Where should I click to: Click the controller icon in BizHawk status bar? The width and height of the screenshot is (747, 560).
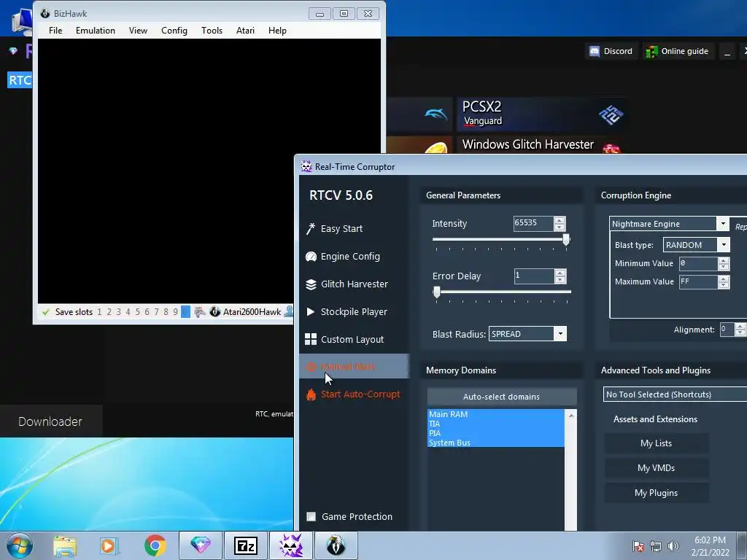tap(200, 312)
